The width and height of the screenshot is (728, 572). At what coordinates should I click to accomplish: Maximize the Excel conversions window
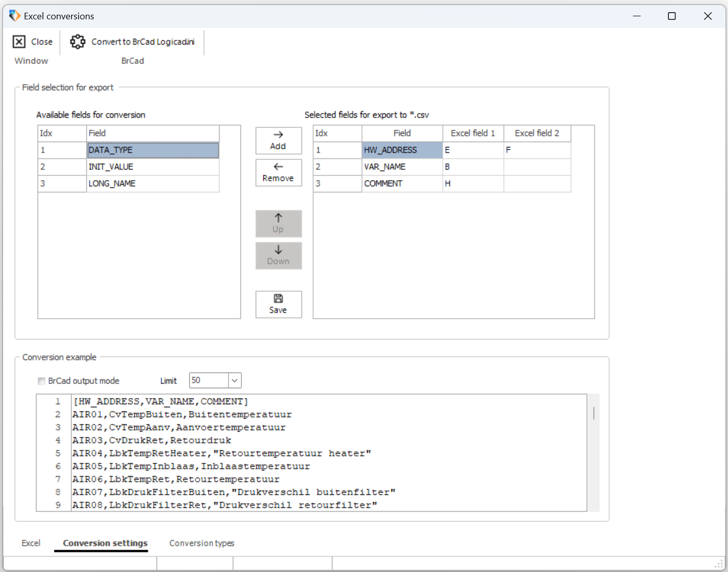pyautogui.click(x=672, y=16)
